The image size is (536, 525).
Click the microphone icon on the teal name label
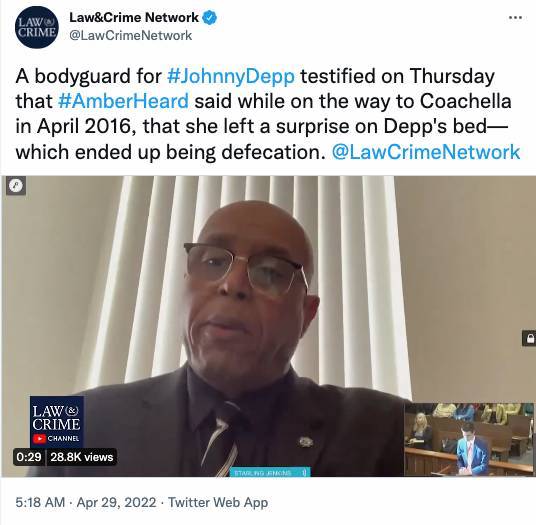click(305, 473)
